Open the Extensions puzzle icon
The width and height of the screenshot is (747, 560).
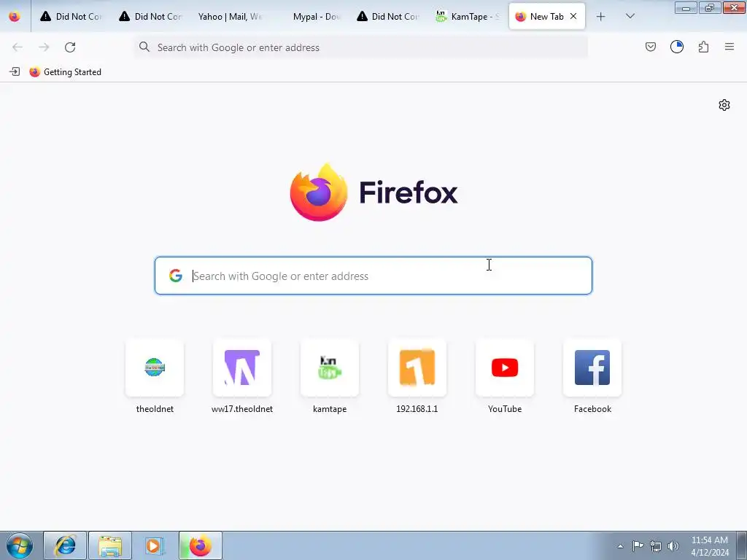tap(703, 47)
